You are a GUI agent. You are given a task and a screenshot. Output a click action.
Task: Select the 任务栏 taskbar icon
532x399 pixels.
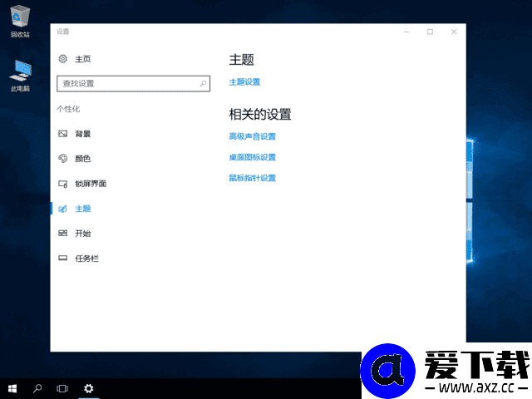[x=63, y=259]
